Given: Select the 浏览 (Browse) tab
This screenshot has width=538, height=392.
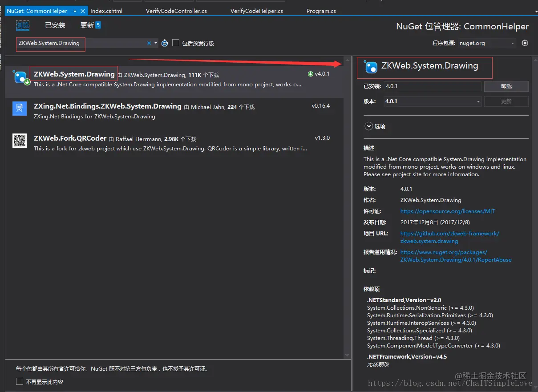Looking at the screenshot, I should (x=23, y=25).
